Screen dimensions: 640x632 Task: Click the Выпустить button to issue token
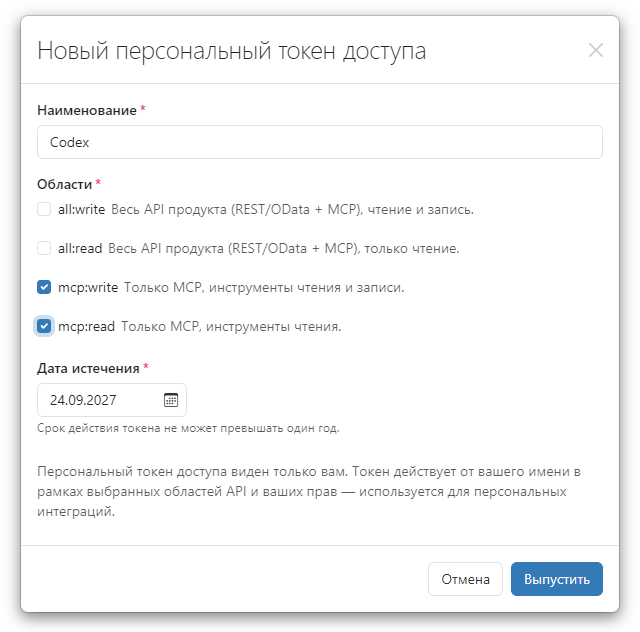click(557, 579)
